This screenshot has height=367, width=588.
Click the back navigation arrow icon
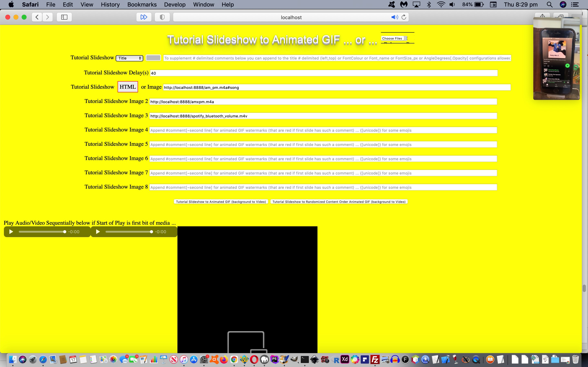pyautogui.click(x=37, y=17)
